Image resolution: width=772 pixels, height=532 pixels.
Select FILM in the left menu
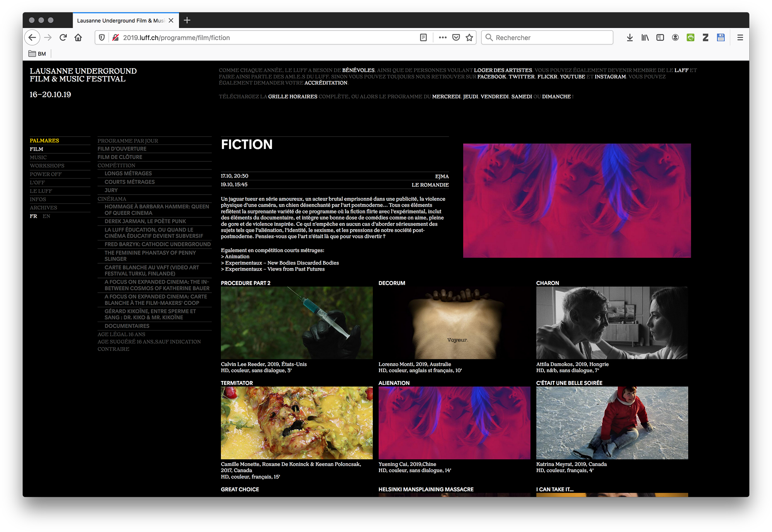coord(37,149)
